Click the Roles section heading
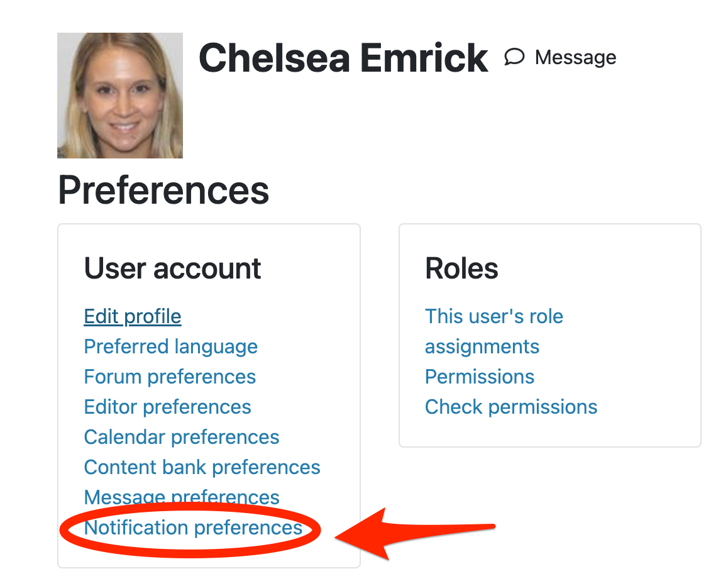The width and height of the screenshot is (728, 586). tap(461, 268)
